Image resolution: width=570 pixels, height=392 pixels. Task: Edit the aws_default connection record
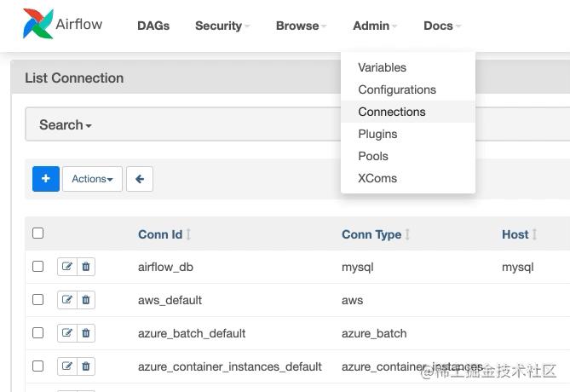coord(67,300)
